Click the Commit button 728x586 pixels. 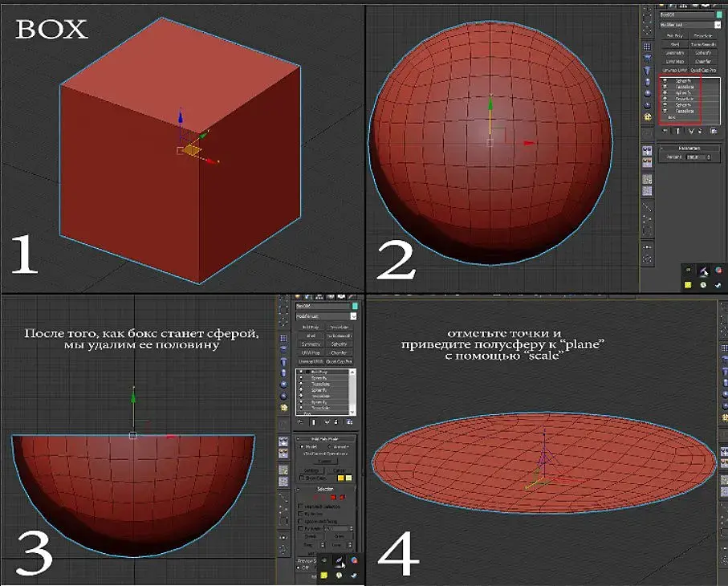point(326,461)
